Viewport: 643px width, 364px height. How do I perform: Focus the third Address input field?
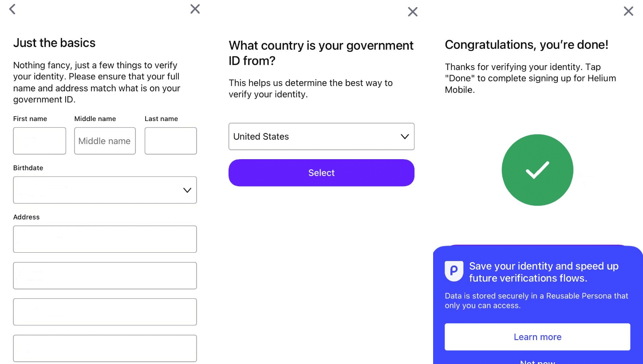pyautogui.click(x=105, y=312)
